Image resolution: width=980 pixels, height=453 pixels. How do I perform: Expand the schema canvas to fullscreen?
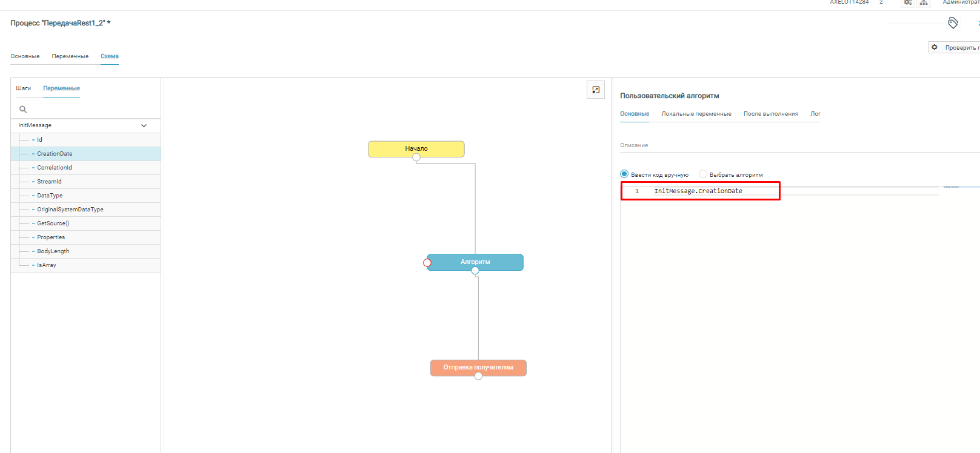click(x=596, y=90)
